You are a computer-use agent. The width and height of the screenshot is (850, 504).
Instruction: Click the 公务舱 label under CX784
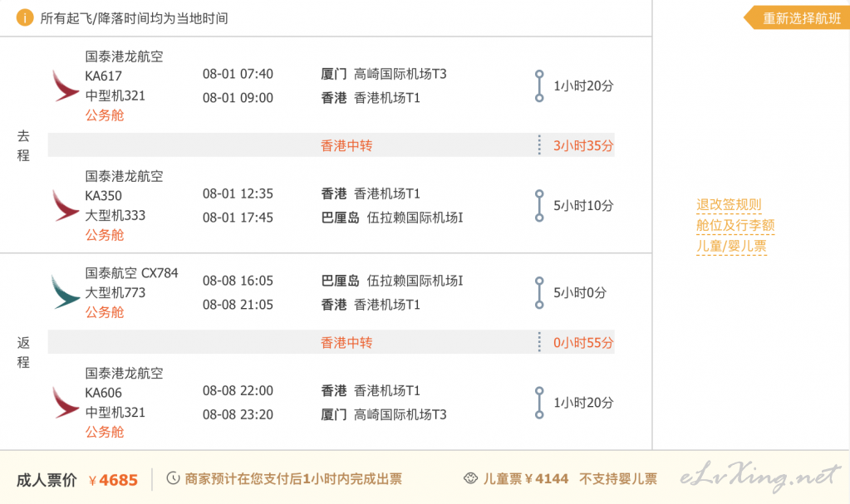click(104, 312)
